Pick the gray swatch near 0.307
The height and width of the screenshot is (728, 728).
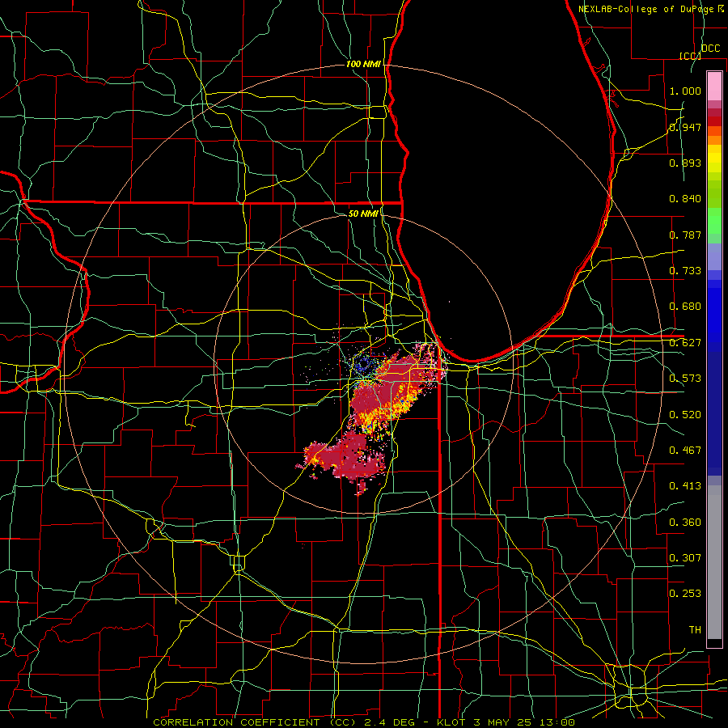click(x=714, y=562)
